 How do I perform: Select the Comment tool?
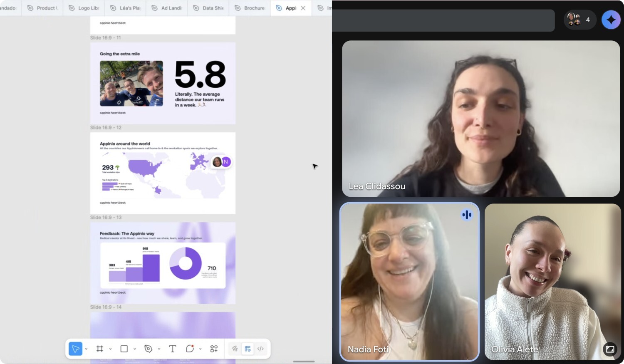point(190,349)
